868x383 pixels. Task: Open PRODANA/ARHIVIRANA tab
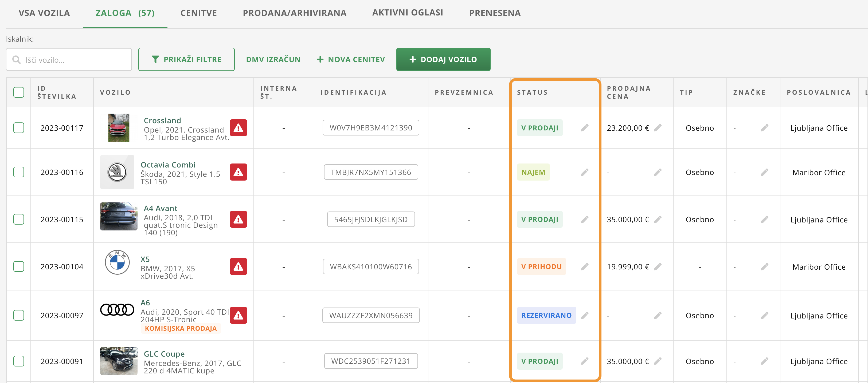click(294, 13)
